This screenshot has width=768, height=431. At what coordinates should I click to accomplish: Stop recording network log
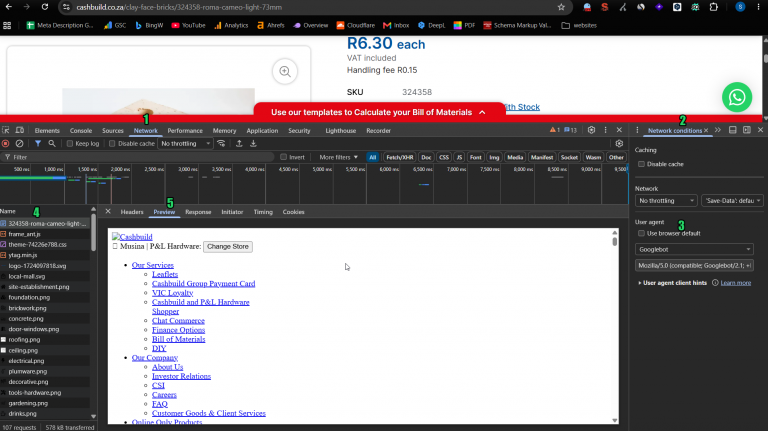pos(6,144)
